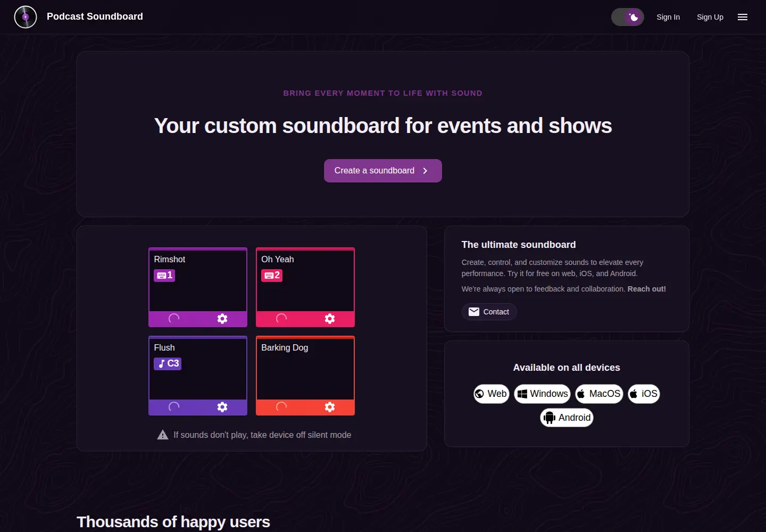Viewport: 766px width, 532px height.
Task: Select the Windows platform chip
Action: [543, 394]
